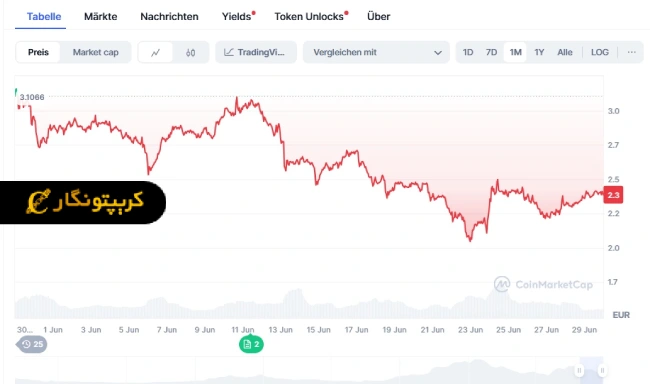Toggle chart to Market cap view
This screenshot has height=384, width=650.
95,52
